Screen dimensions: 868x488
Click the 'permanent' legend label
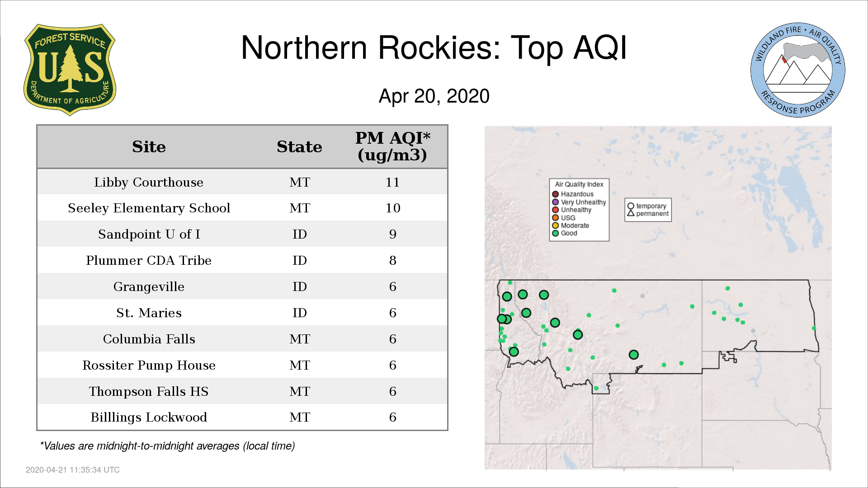652,214
